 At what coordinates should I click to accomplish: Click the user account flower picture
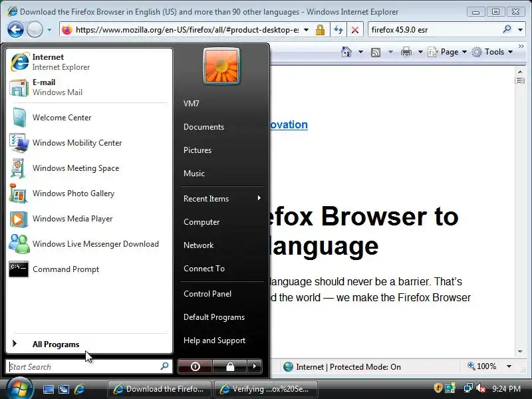click(x=221, y=66)
